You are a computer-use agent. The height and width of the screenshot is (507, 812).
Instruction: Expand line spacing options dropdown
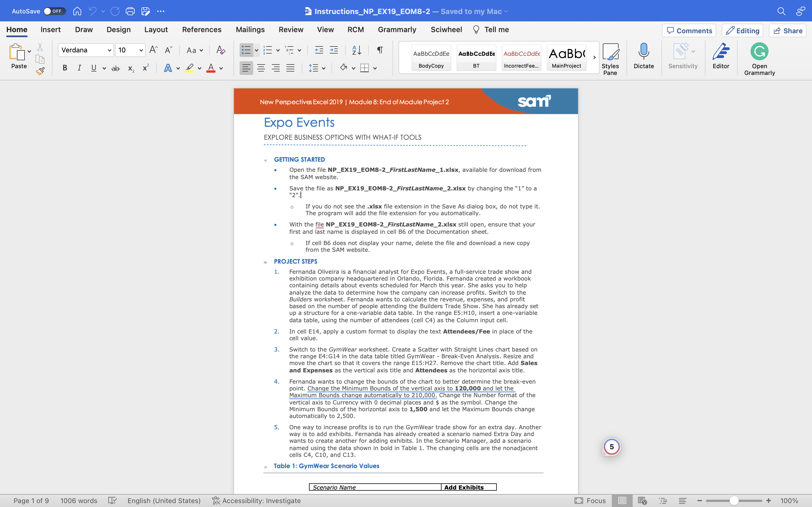323,68
